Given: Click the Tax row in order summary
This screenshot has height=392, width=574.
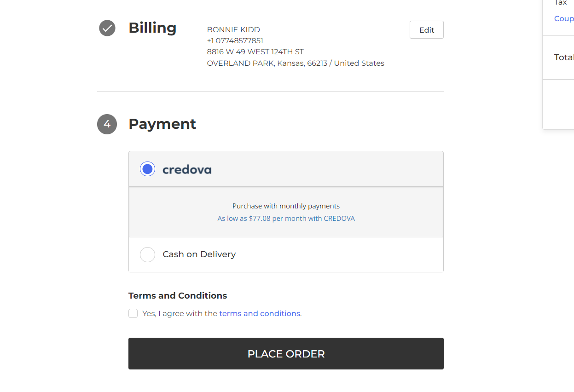Looking at the screenshot, I should (x=561, y=3).
